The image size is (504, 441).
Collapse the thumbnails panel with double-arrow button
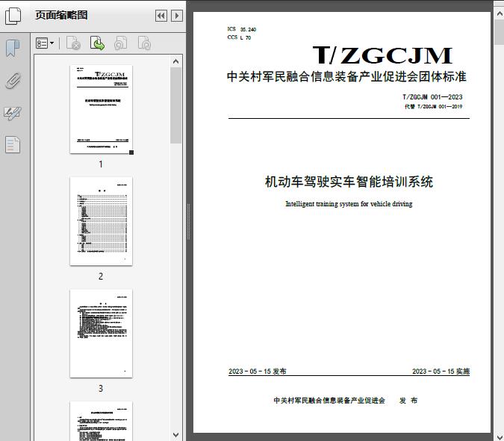(x=161, y=16)
